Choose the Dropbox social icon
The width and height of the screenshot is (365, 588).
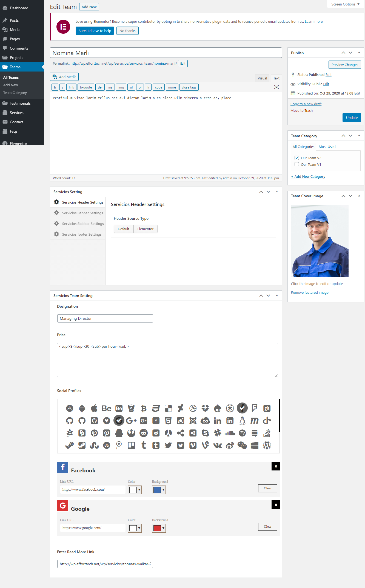[x=205, y=408]
